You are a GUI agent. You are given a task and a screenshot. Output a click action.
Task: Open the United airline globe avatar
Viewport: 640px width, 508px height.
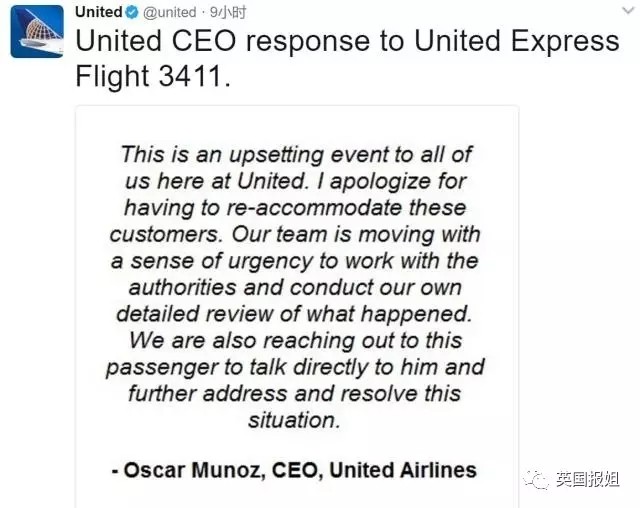tap(37, 31)
